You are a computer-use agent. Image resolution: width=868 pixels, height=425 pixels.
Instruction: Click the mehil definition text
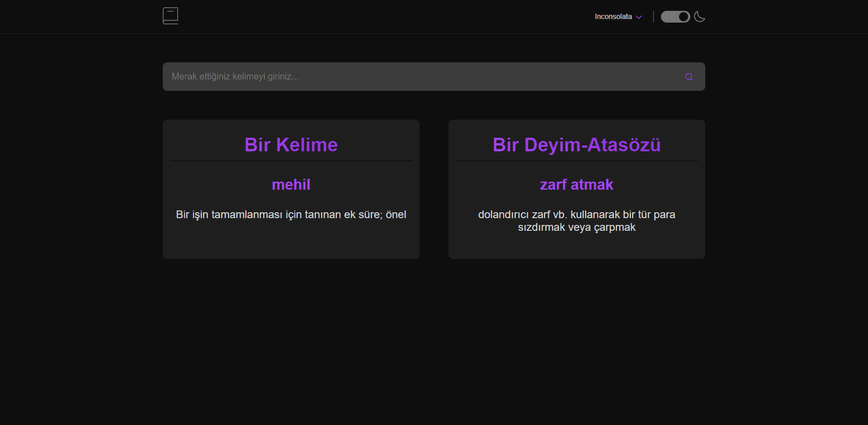point(291,215)
